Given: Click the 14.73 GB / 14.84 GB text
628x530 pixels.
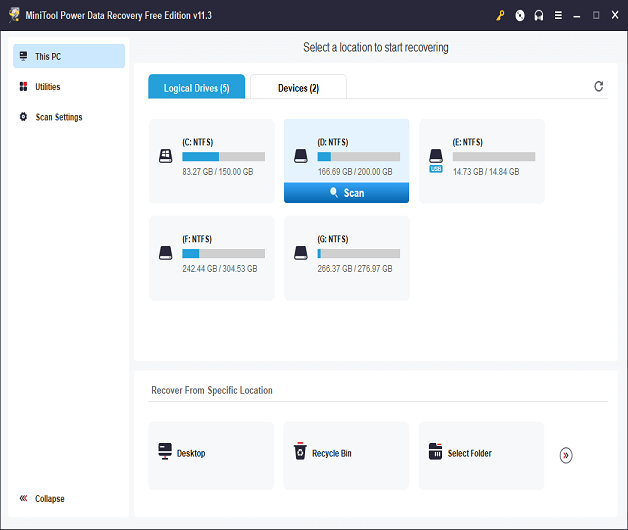Looking at the screenshot, I should click(x=486, y=171).
